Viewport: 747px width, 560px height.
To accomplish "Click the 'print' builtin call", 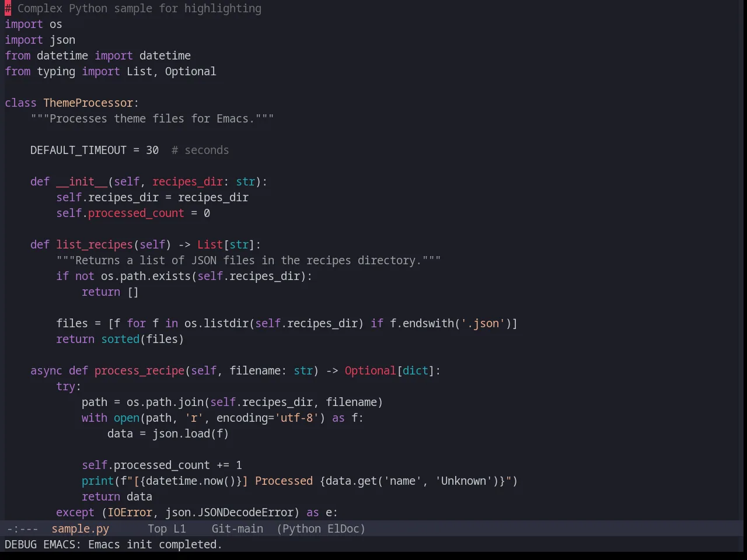I will (97, 481).
